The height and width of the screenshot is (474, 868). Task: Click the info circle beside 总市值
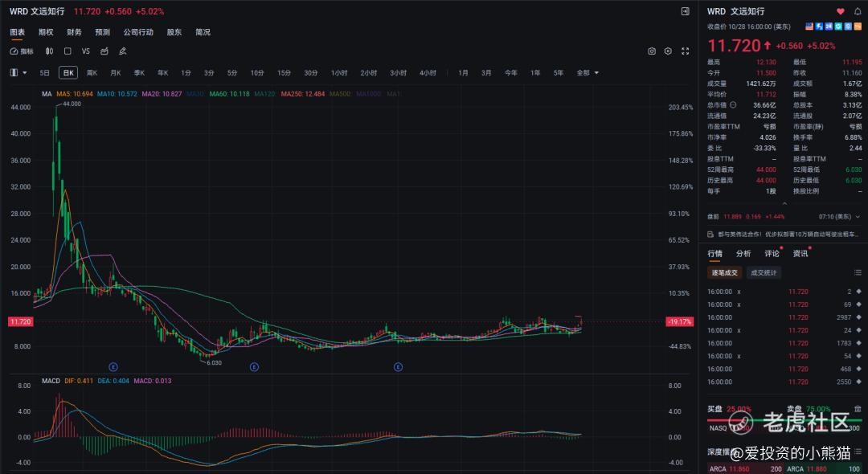coord(733,105)
